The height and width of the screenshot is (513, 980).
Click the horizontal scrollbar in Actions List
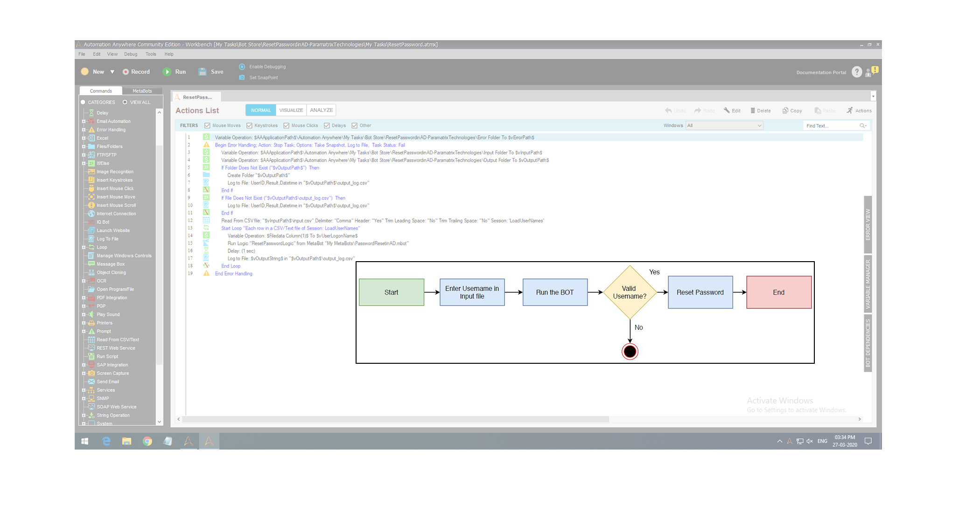point(396,419)
